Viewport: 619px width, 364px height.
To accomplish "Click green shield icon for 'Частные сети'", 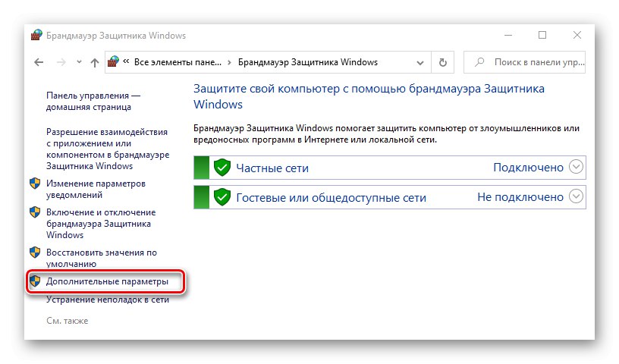I will tap(222, 168).
